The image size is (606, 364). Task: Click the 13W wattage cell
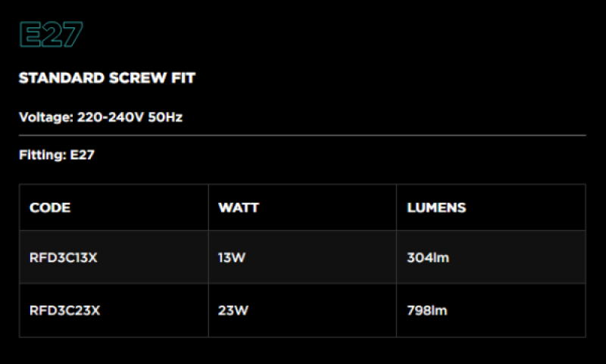coord(232,257)
